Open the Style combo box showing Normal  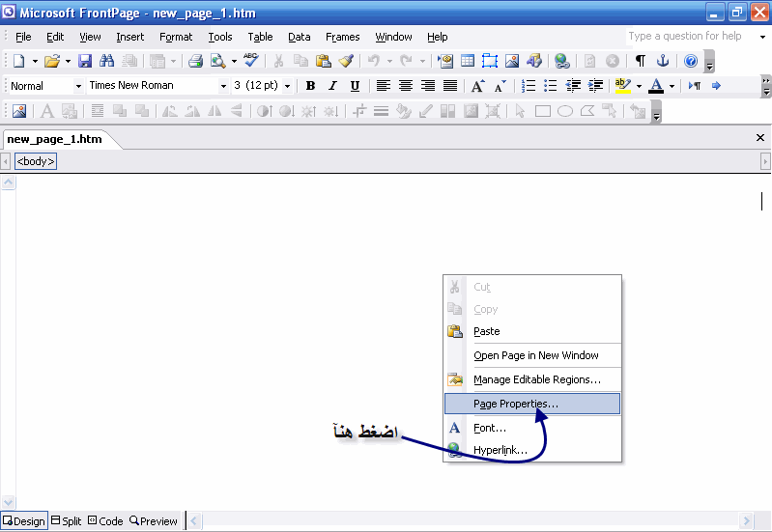pyautogui.click(x=45, y=86)
